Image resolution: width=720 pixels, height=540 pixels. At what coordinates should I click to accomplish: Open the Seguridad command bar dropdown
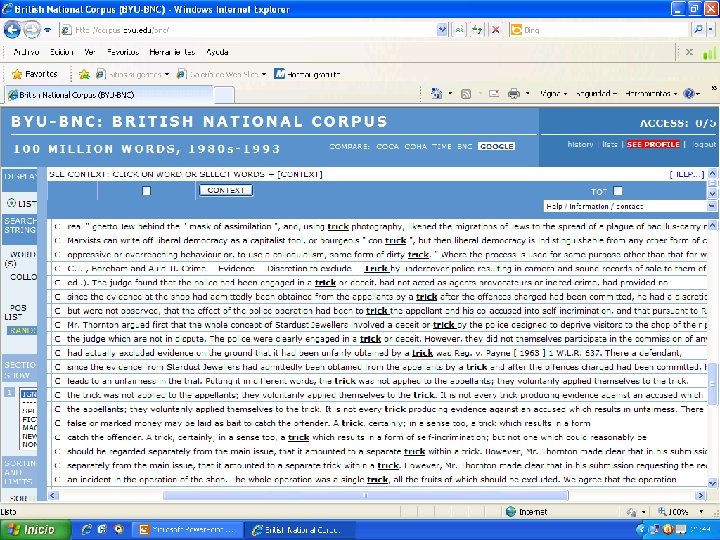(x=596, y=94)
